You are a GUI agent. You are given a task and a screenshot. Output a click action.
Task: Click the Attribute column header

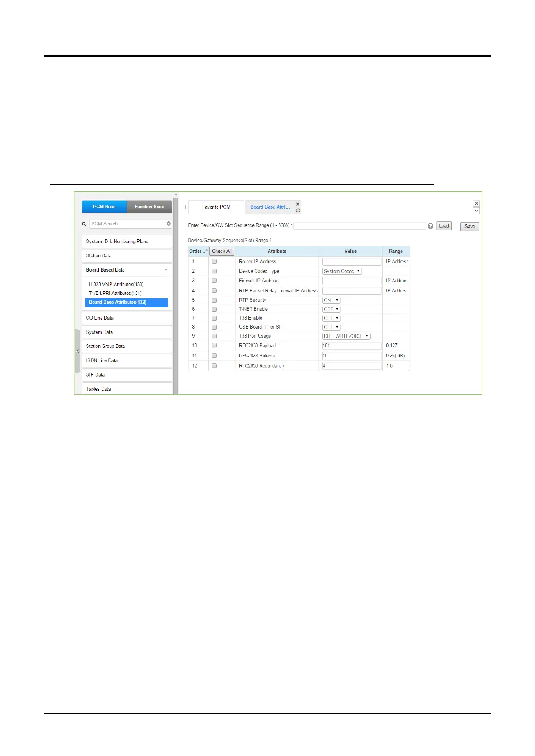pyautogui.click(x=277, y=251)
